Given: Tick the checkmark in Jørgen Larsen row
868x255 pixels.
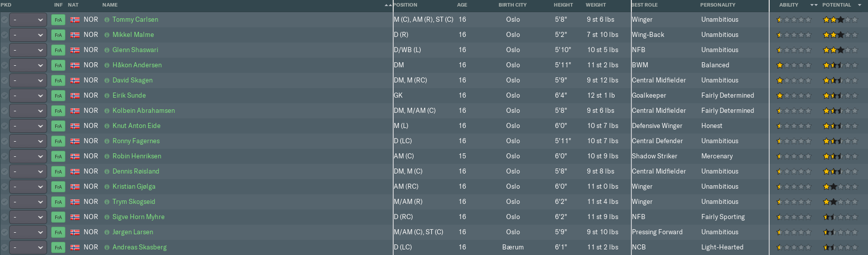Looking at the screenshot, I should (5, 232).
